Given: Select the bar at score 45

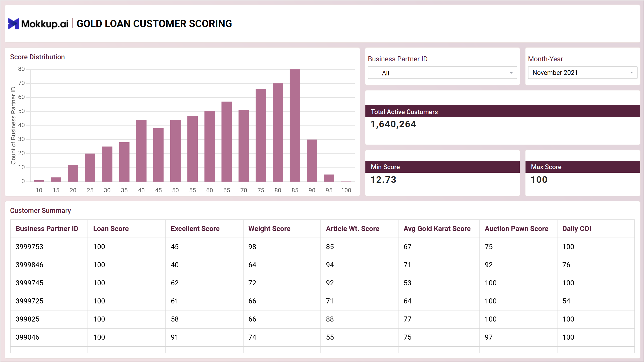Looking at the screenshot, I should [x=158, y=155].
